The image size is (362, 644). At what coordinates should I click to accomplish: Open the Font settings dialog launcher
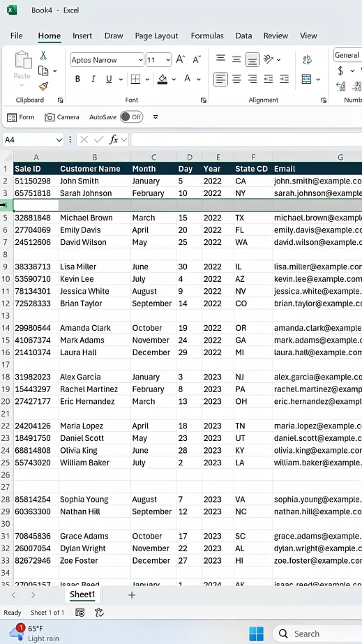[203, 100]
